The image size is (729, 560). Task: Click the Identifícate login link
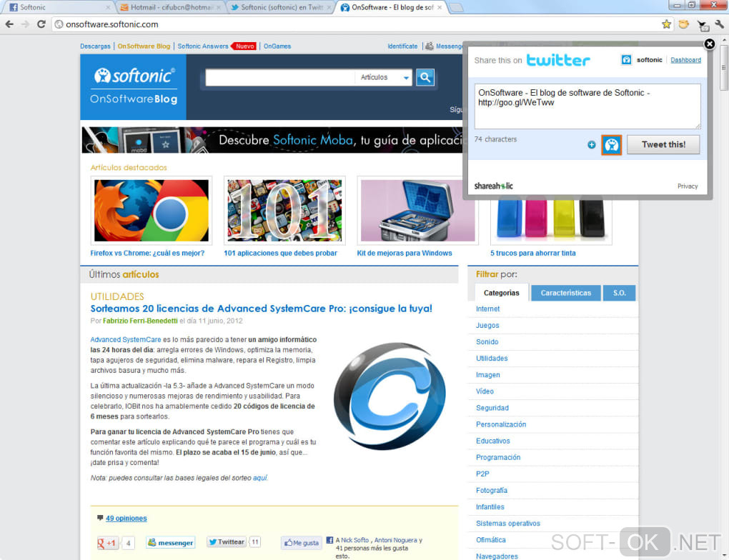tap(402, 46)
